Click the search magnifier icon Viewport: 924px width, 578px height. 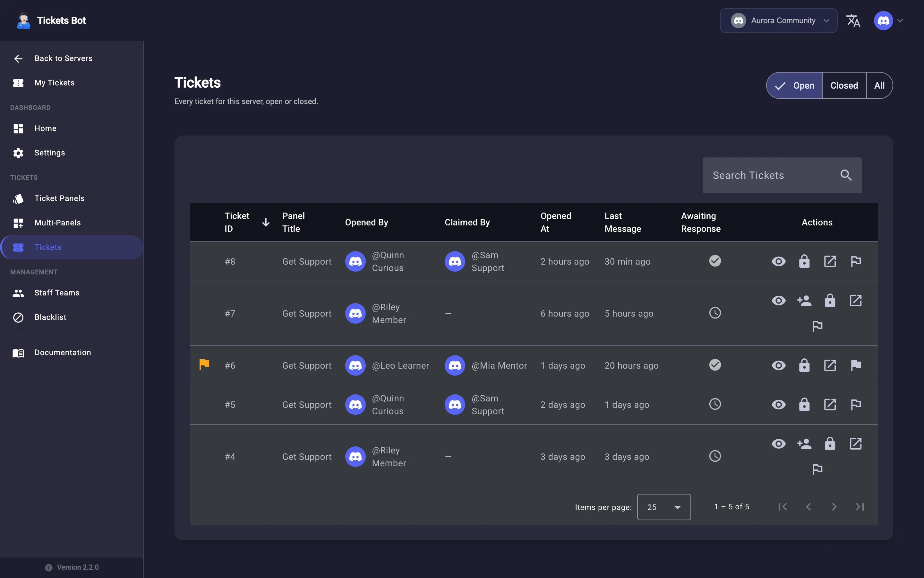click(x=846, y=175)
